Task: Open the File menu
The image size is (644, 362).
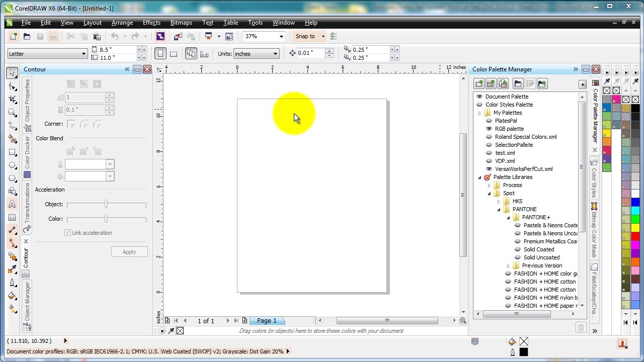Action: pyautogui.click(x=26, y=23)
